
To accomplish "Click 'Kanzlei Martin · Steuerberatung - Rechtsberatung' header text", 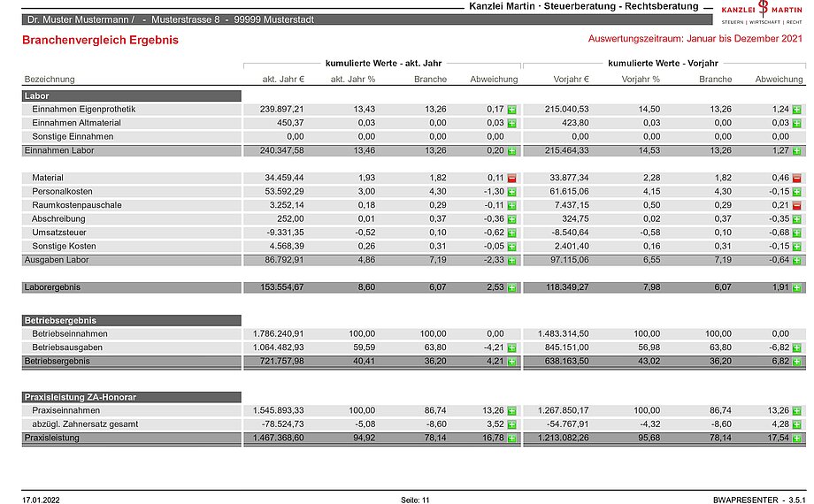I will coord(583,6).
